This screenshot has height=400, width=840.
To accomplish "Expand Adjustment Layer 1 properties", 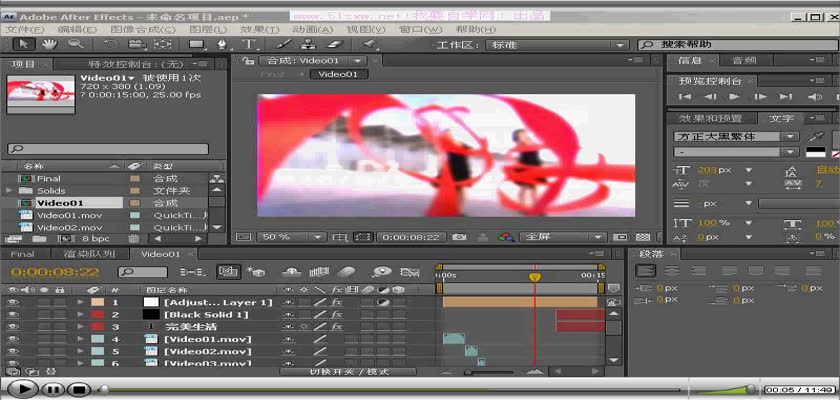I will [x=80, y=303].
